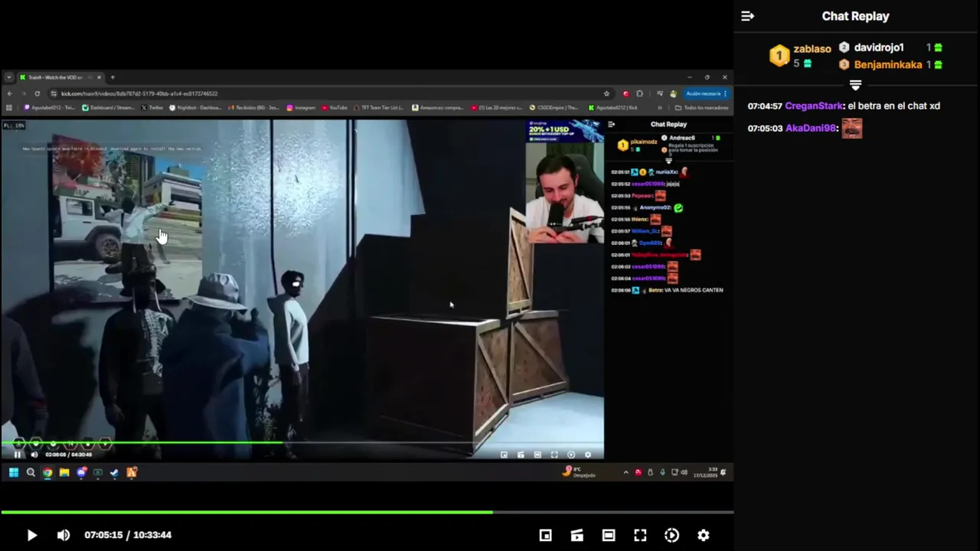
Task: Open Chrome from the taskbar
Action: (x=47, y=472)
